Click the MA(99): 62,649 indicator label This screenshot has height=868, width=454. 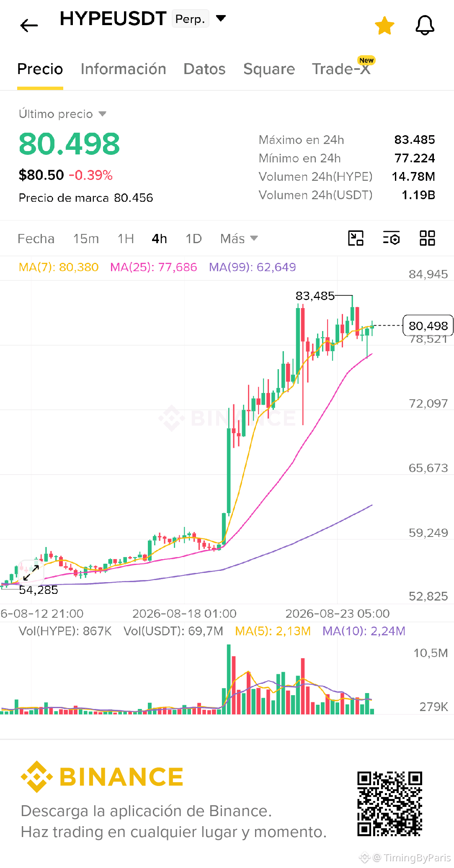pos(253,267)
